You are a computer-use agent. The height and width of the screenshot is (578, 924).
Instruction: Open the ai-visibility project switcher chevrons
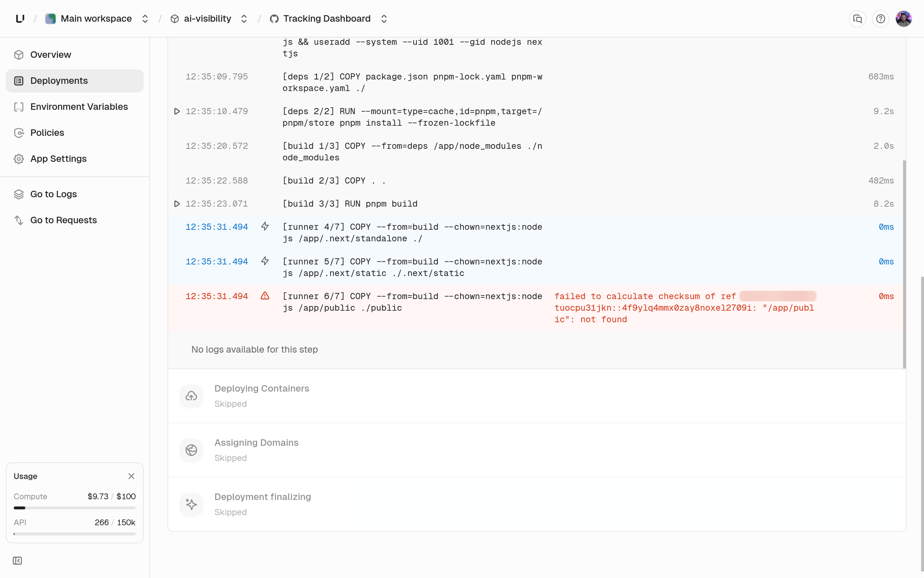(244, 19)
